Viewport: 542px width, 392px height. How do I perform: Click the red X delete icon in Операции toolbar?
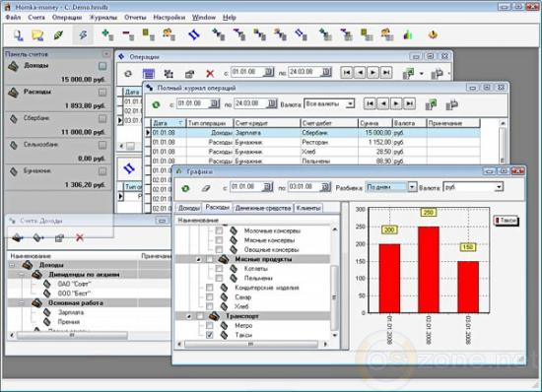210,73
